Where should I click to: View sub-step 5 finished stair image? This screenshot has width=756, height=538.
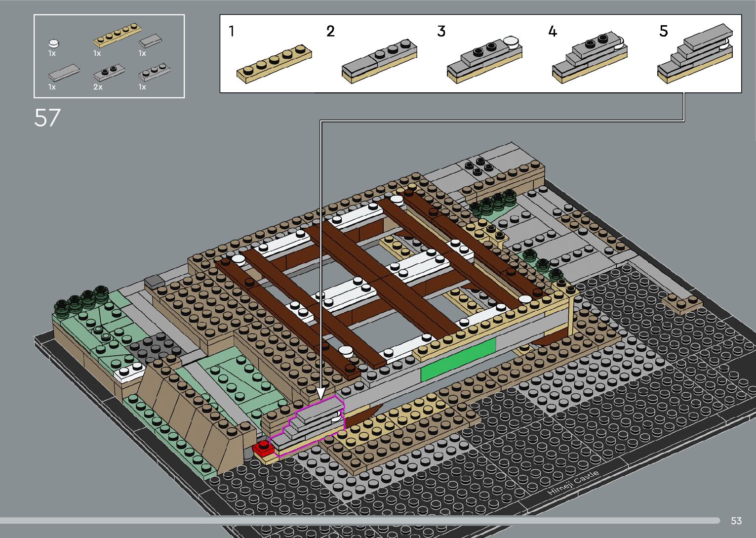pos(695,52)
